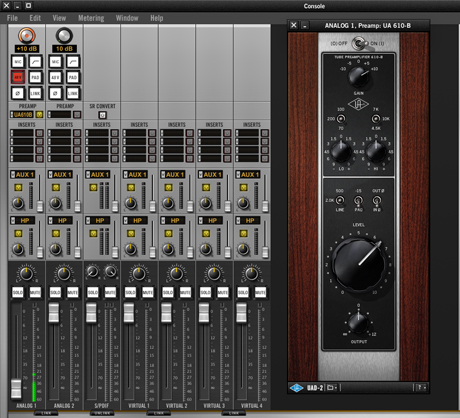The width and height of the screenshot is (460, 418).
Task: Mute the Analog 2 channel
Action: (x=73, y=292)
